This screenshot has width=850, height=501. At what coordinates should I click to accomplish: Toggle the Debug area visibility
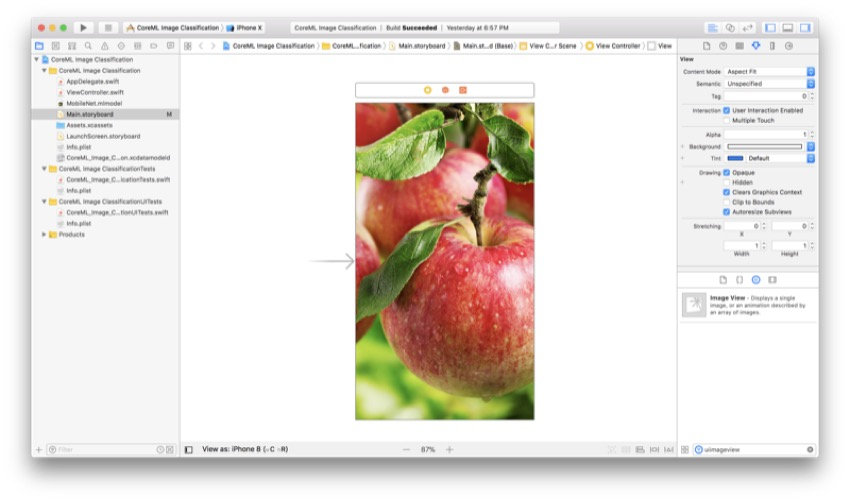[788, 28]
